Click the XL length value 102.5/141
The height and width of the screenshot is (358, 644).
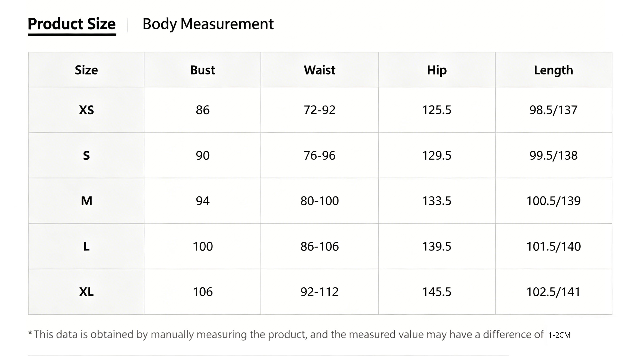(553, 292)
